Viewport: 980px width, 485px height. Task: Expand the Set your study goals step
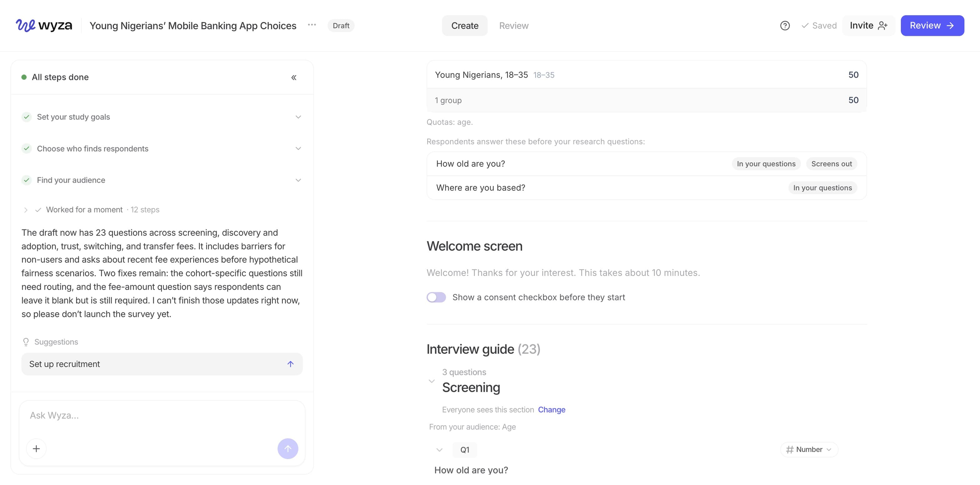298,117
